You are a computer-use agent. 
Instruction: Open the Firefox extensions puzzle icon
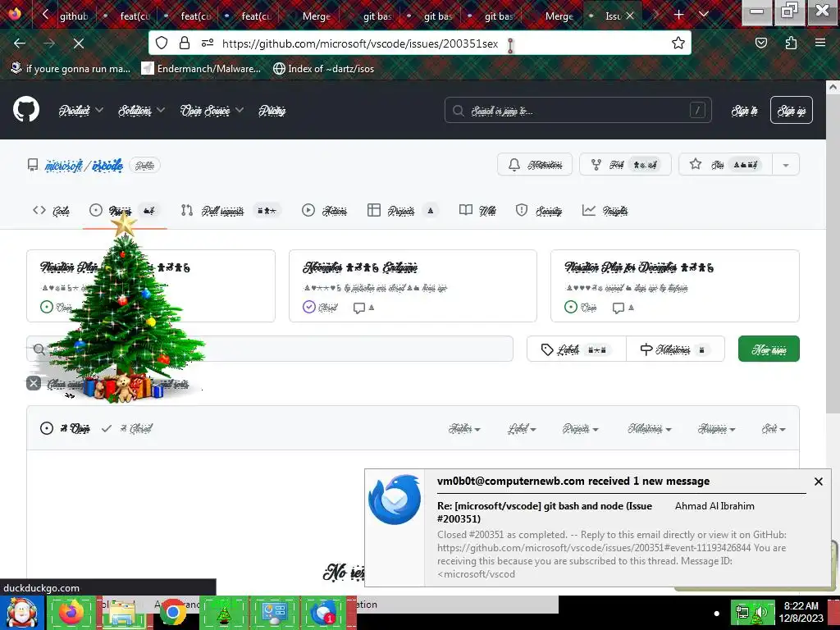coord(791,43)
